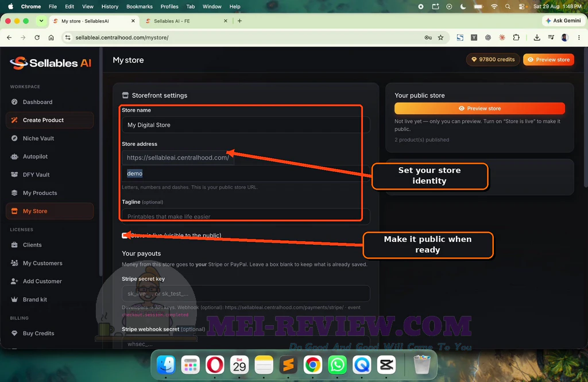The height and width of the screenshot is (382, 588).
Task: Open Spotlight search in menu bar
Action: click(x=508, y=6)
